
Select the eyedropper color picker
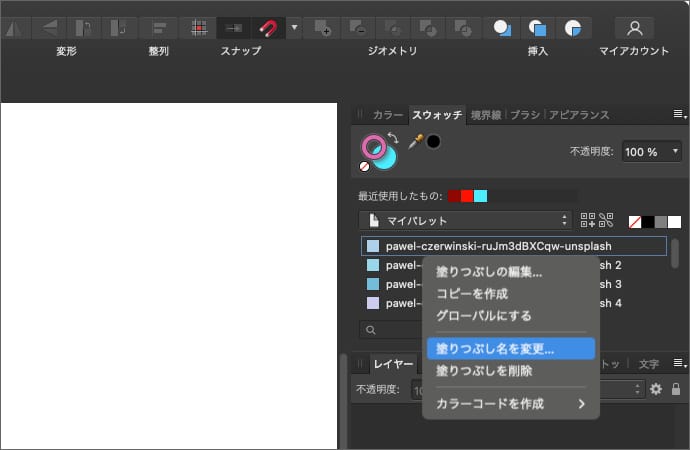(415, 142)
